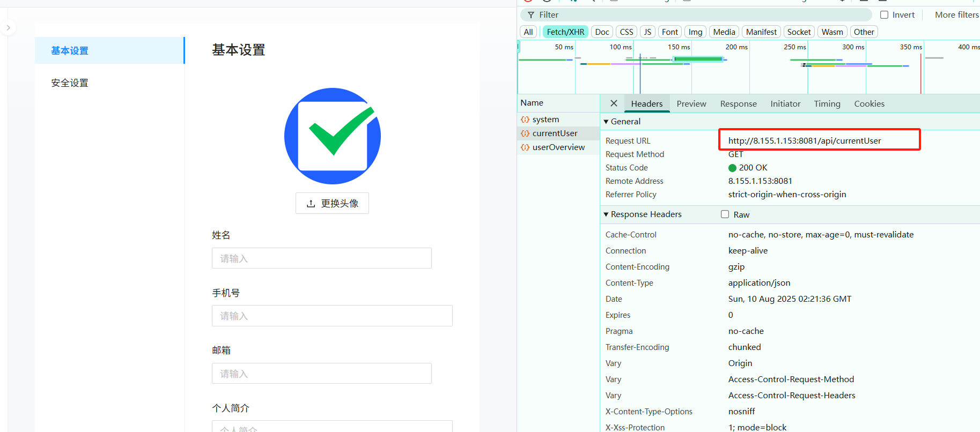The width and height of the screenshot is (980, 432).
Task: Click the network Filter text box
Action: coord(697,15)
